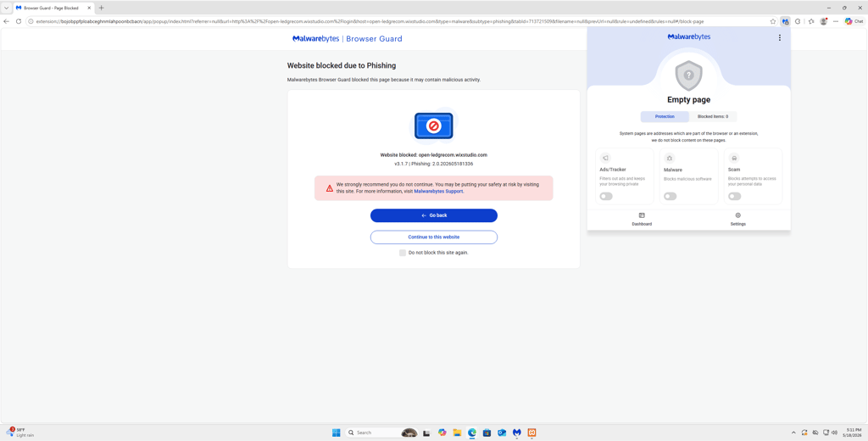This screenshot has height=441, width=868.
Task: Click the Go back button
Action: coord(433,215)
